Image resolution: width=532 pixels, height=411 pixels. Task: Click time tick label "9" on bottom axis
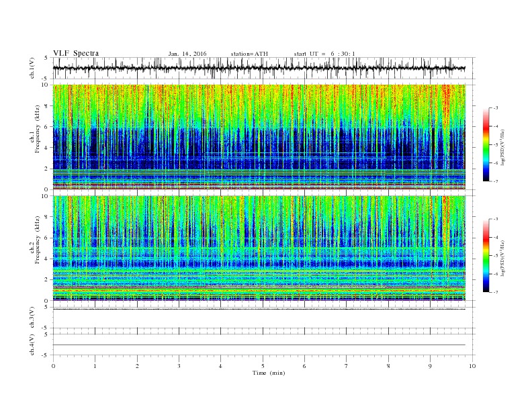point(430,366)
